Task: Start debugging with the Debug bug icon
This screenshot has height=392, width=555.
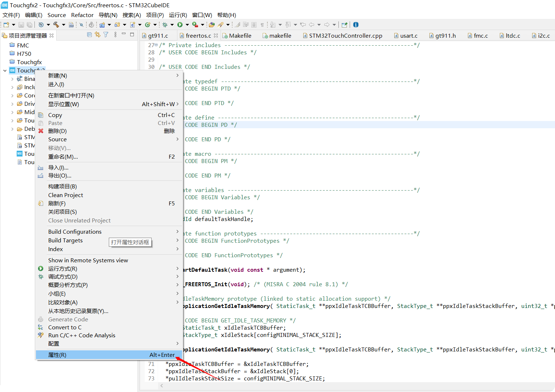Action: tap(165, 24)
